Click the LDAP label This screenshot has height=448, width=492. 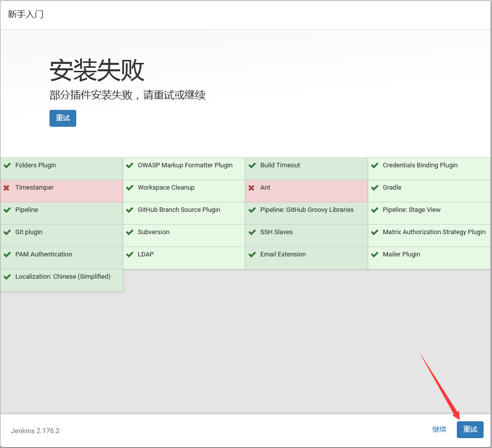pos(146,254)
